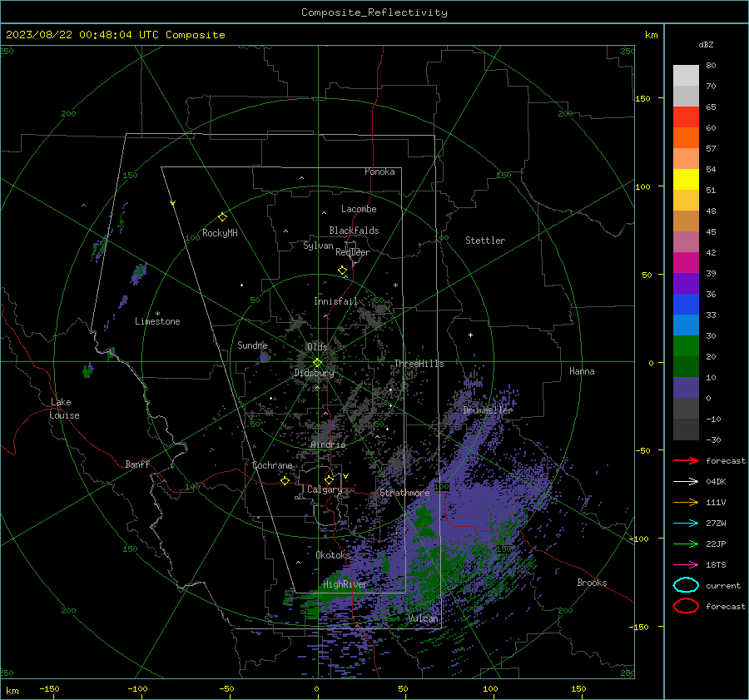Pick the yellow 51-54 dBZ swatch
The height and width of the screenshot is (700, 749).
click(686, 180)
